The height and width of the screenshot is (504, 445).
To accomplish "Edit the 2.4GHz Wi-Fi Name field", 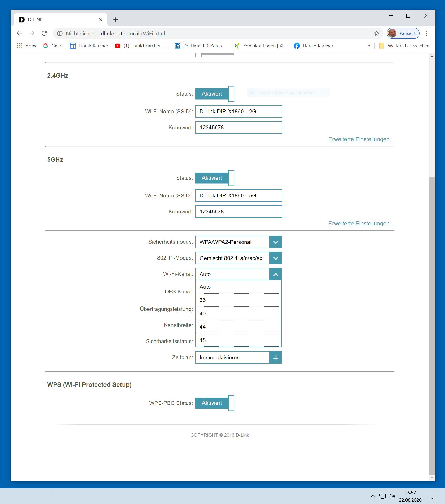I will click(239, 112).
